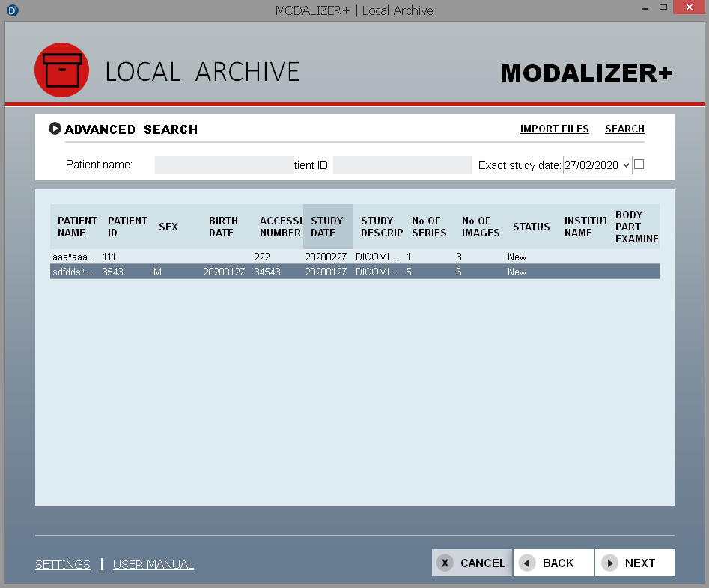Open the Exact study date dropdown
Screen dimensions: 709x588
[x=626, y=165]
